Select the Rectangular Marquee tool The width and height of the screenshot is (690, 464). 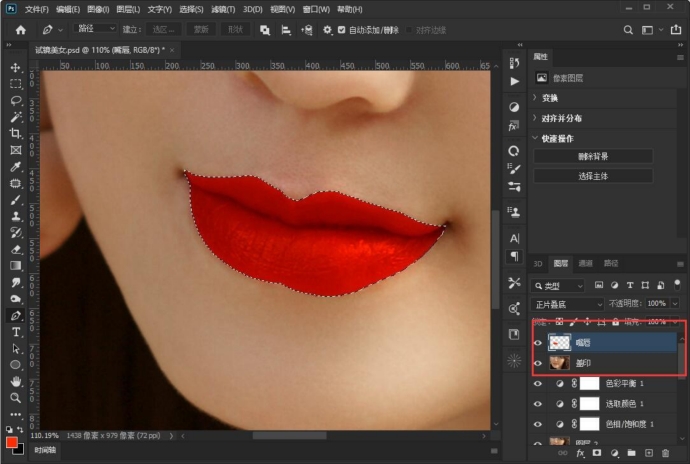click(16, 84)
